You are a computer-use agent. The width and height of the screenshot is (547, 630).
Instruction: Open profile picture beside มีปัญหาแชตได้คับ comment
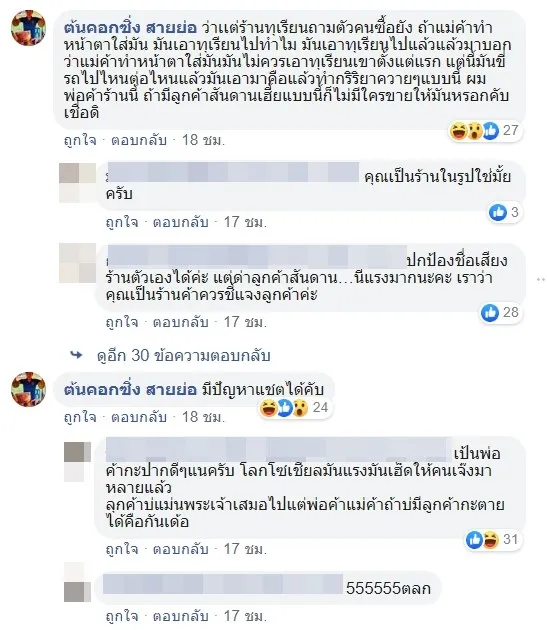coord(29,389)
